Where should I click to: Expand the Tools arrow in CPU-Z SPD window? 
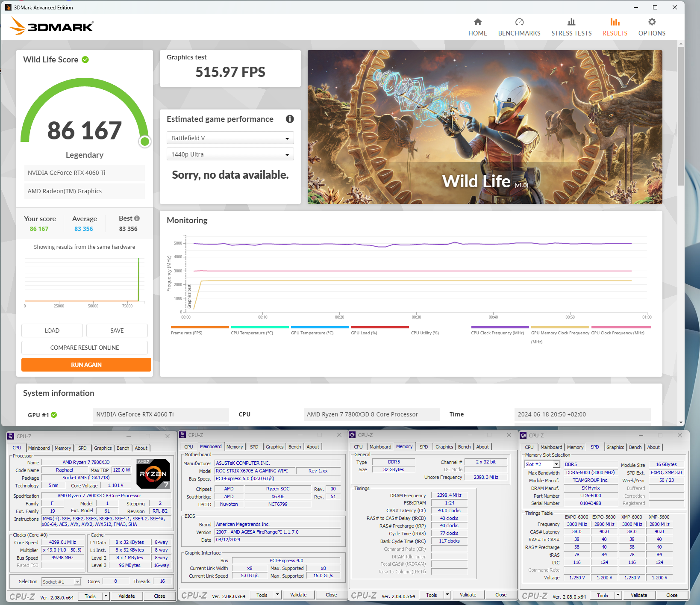click(618, 595)
